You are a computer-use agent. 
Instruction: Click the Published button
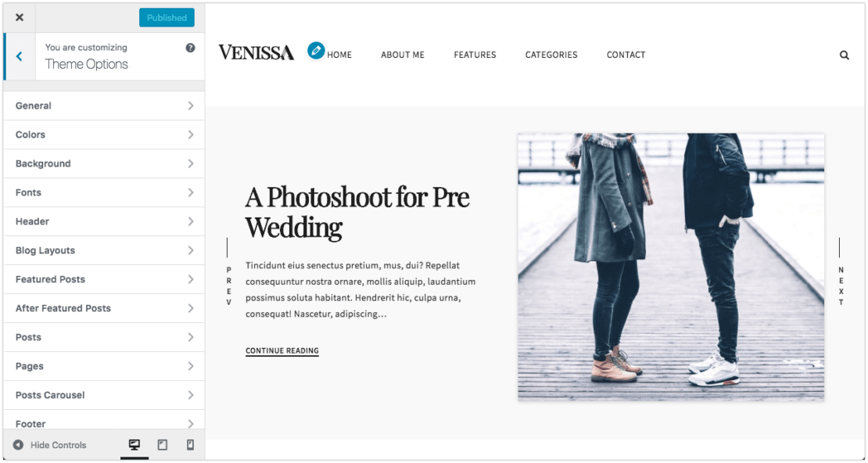click(x=167, y=18)
